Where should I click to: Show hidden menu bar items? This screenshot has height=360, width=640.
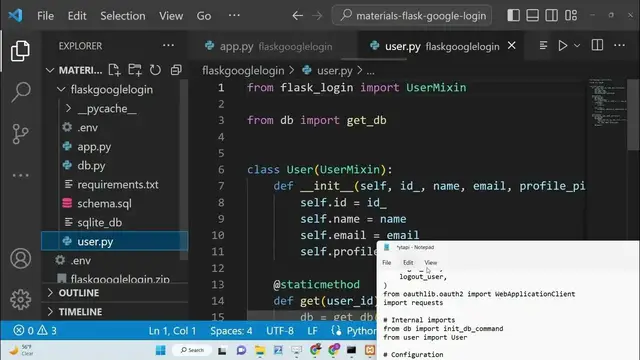coord(234,16)
